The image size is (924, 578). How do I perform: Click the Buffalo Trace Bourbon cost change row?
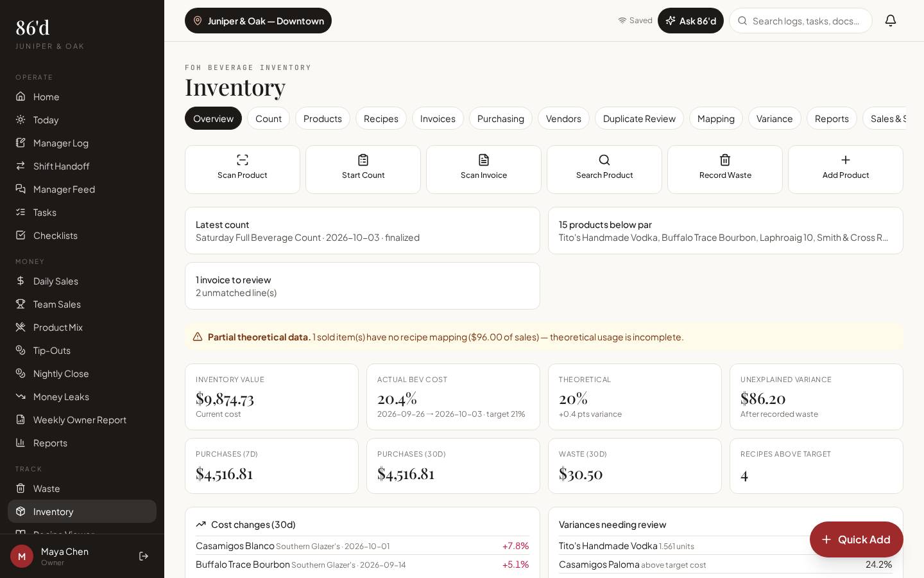363,565
